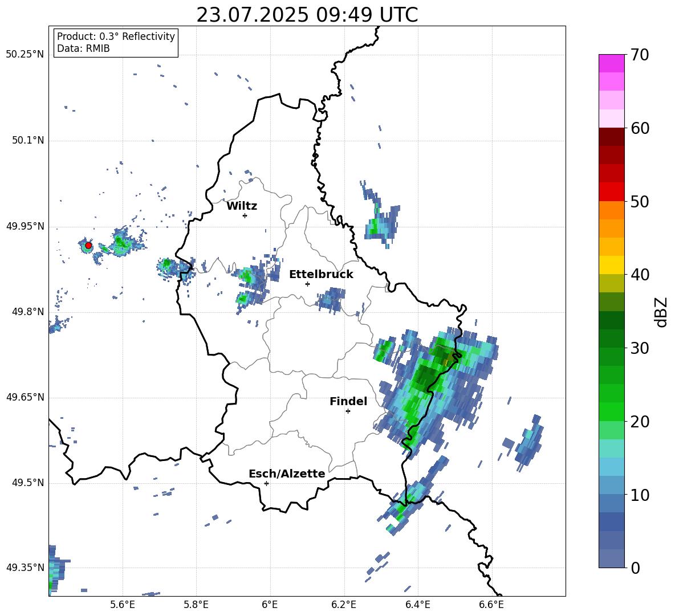675x616 pixels.
Task: Click the bright green colorbar segment above 20
Action: (611, 411)
